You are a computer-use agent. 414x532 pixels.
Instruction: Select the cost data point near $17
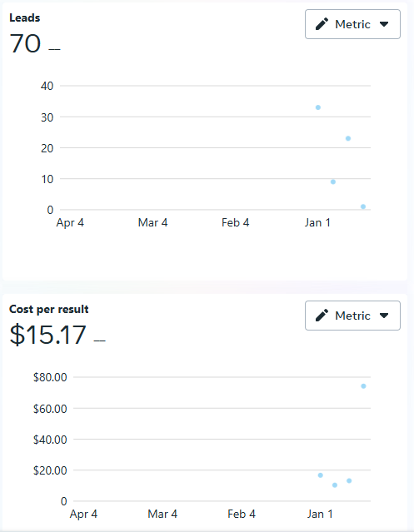tap(321, 475)
